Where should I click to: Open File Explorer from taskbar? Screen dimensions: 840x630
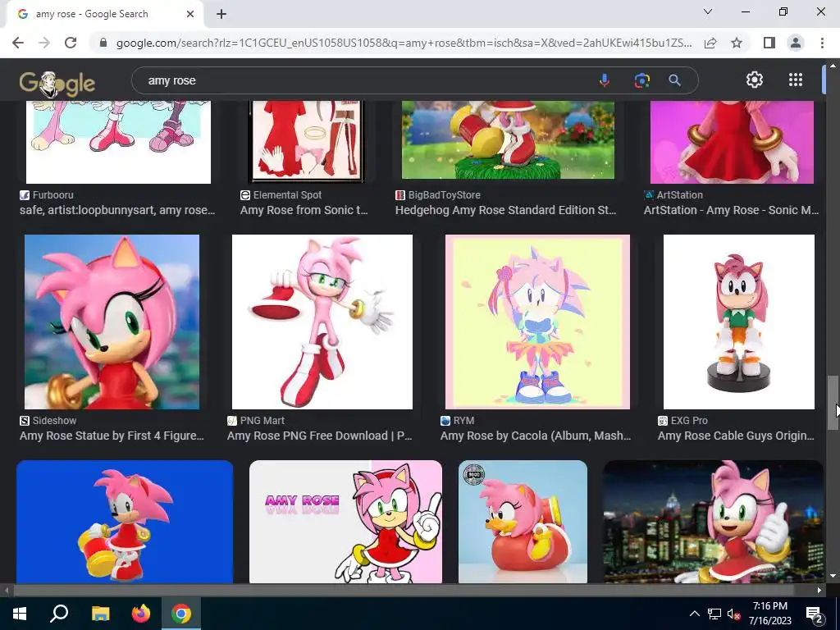(99, 614)
